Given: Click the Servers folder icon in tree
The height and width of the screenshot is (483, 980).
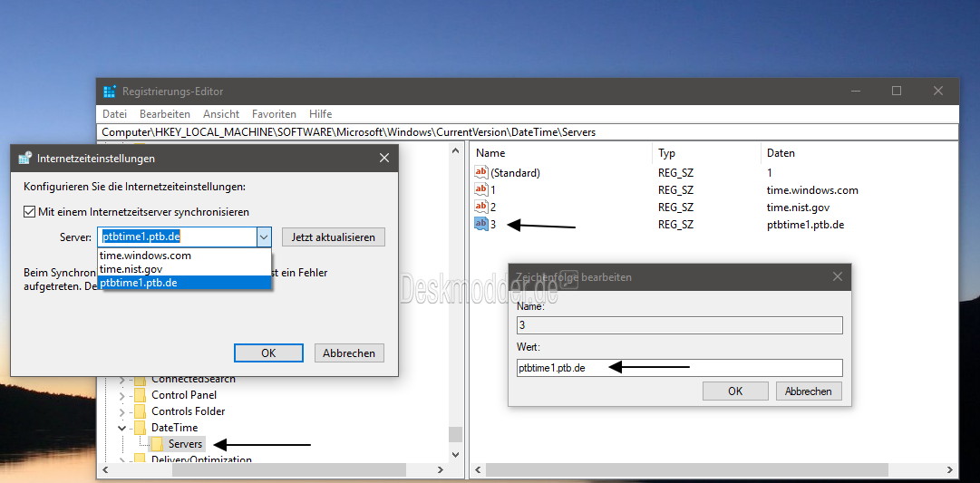Looking at the screenshot, I should [158, 444].
